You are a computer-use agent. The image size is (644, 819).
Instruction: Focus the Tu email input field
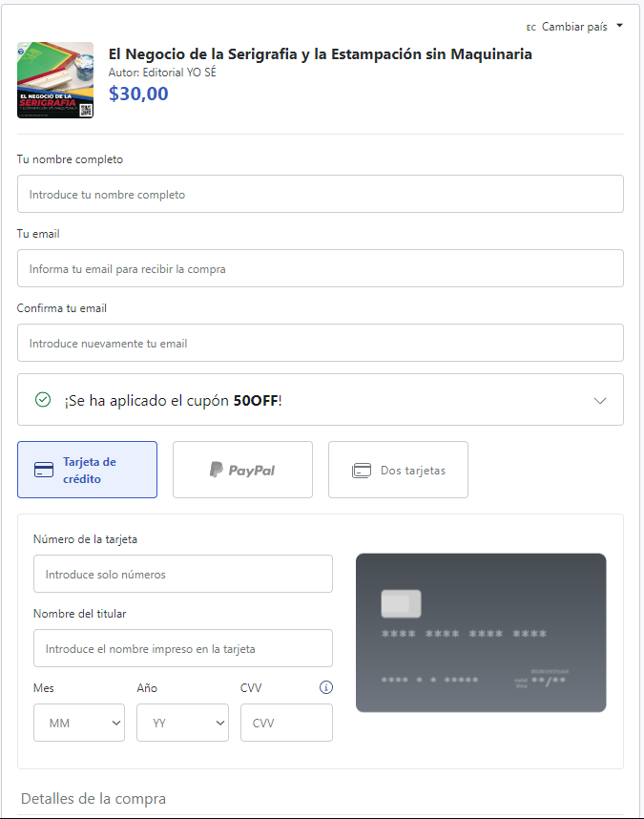tap(321, 268)
